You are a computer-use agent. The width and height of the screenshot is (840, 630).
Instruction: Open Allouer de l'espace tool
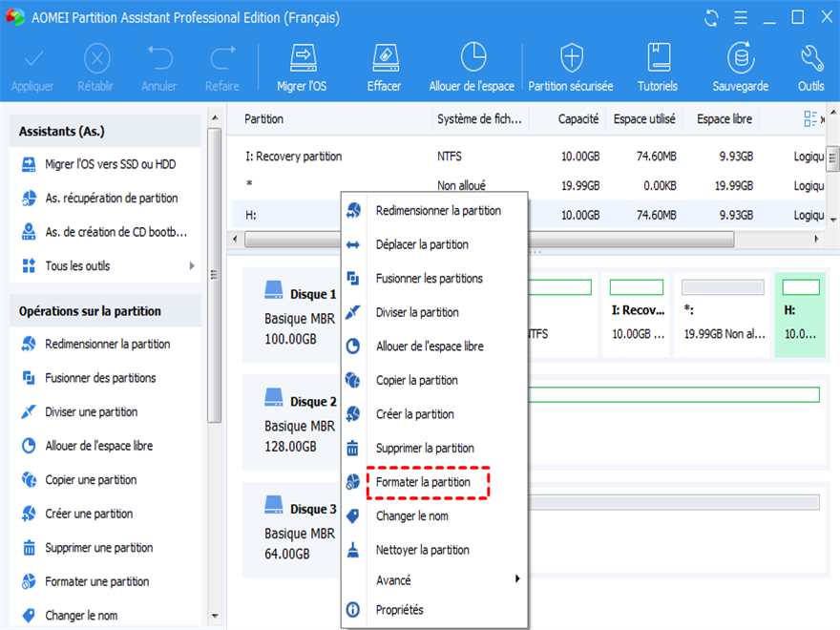472,69
